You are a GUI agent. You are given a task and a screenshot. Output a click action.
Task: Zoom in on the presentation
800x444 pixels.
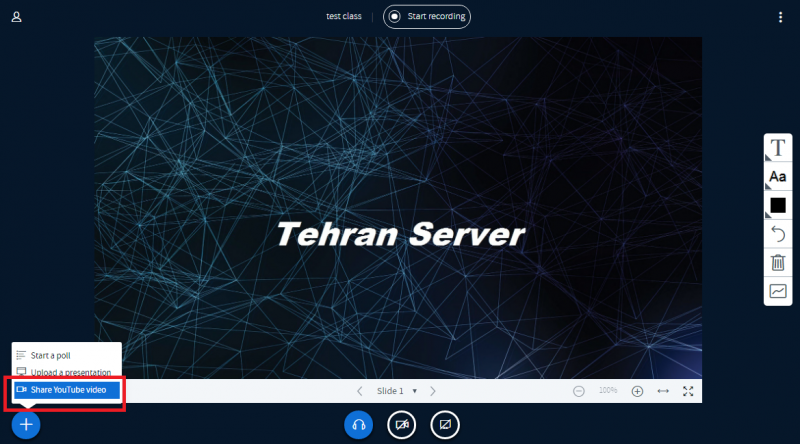click(637, 391)
